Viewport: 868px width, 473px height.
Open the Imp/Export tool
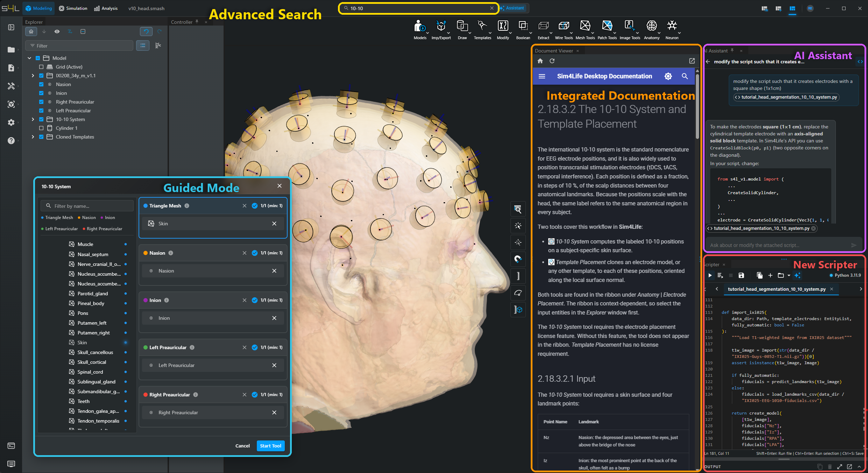point(441,29)
